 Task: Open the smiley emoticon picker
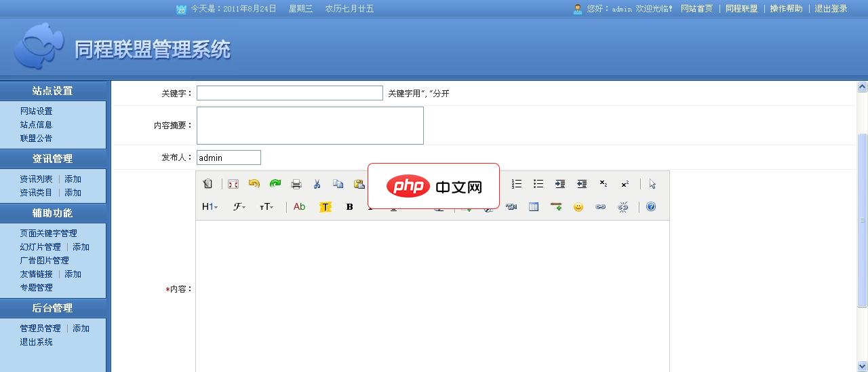[x=578, y=207]
